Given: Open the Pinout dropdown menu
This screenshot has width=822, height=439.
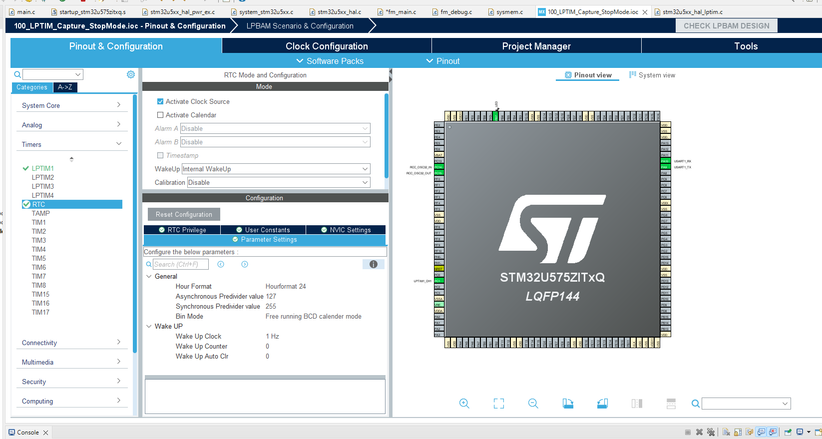Looking at the screenshot, I should 443,61.
